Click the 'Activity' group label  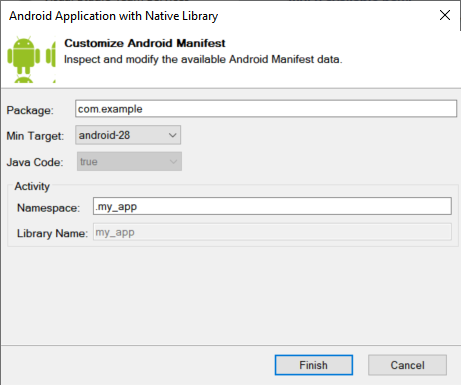32,186
